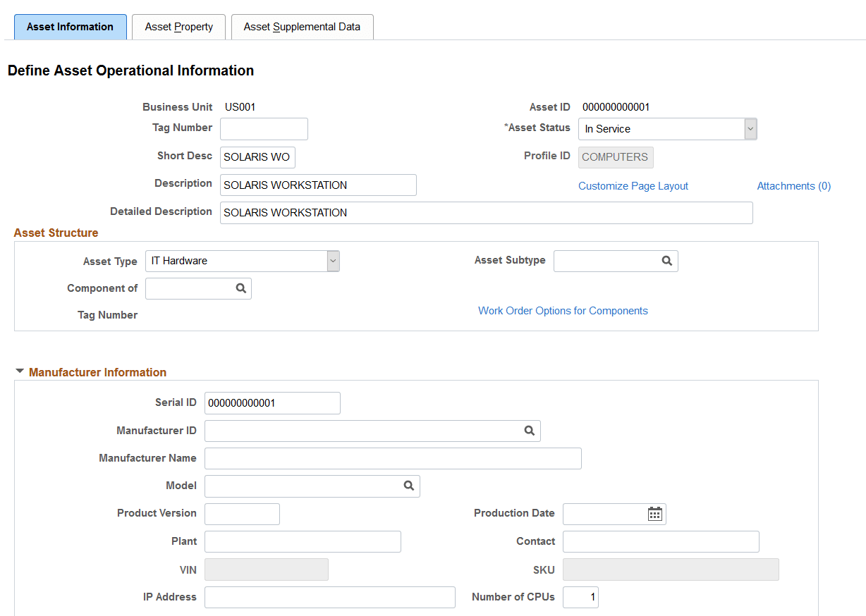Open the Manufacturer ID lookup
The height and width of the screenshot is (616, 866).
tap(530, 431)
